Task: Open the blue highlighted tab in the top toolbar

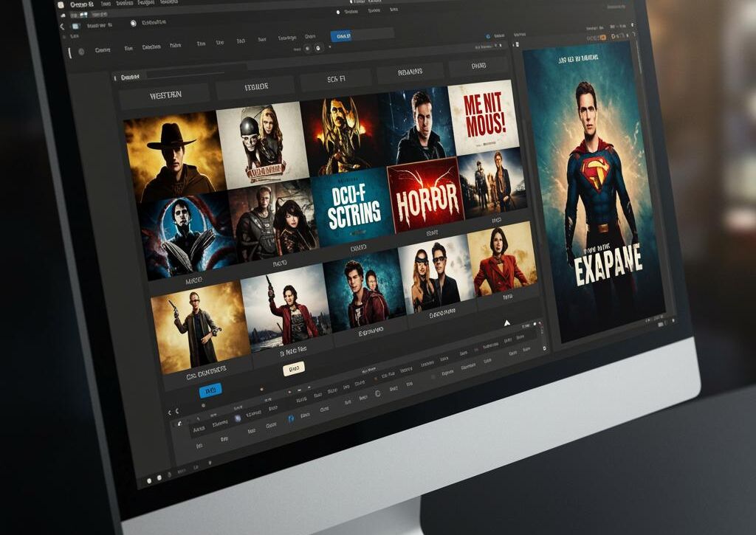Action: 343,36
